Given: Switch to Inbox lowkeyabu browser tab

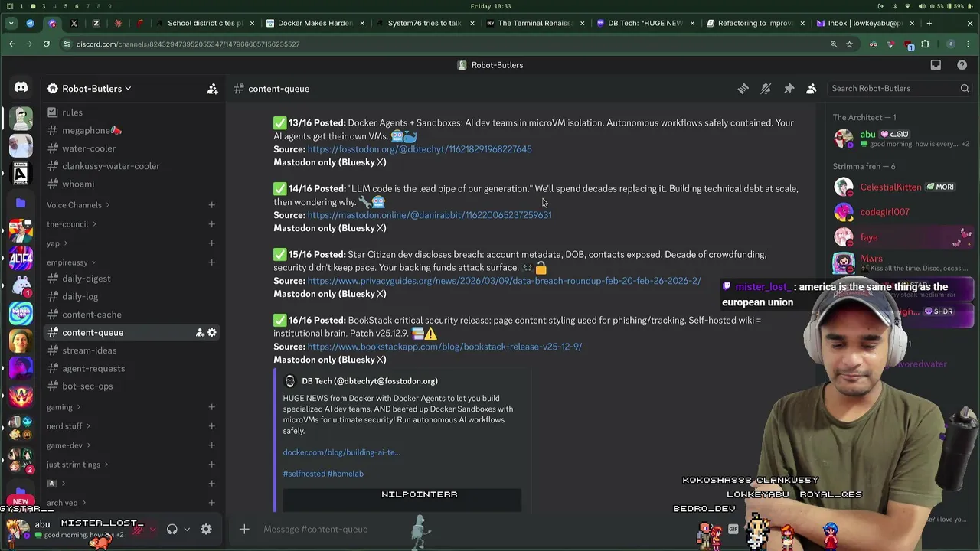Looking at the screenshot, I should point(865,23).
